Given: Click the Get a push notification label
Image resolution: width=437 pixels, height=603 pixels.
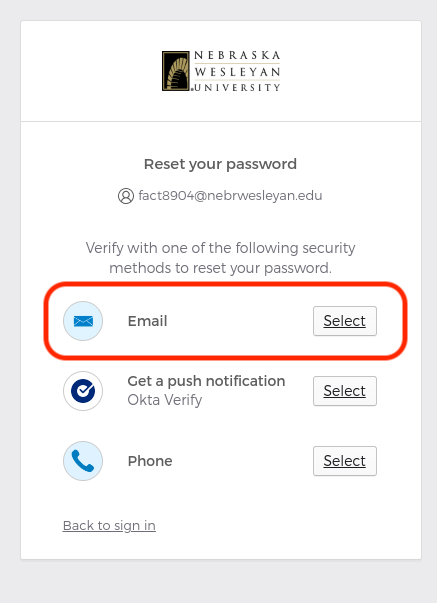Looking at the screenshot, I should (x=206, y=381).
